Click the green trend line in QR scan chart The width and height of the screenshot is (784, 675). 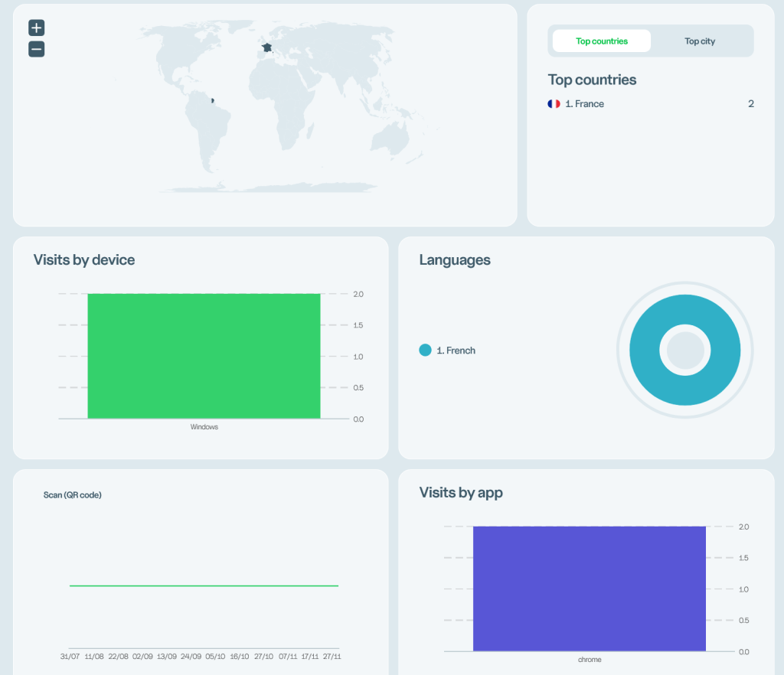204,585
